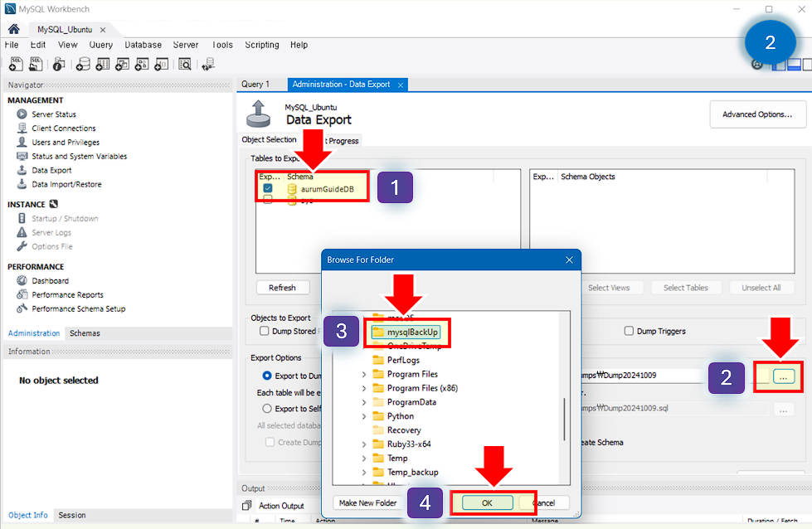Open the inspector for selected object

pyautogui.click(x=59, y=64)
